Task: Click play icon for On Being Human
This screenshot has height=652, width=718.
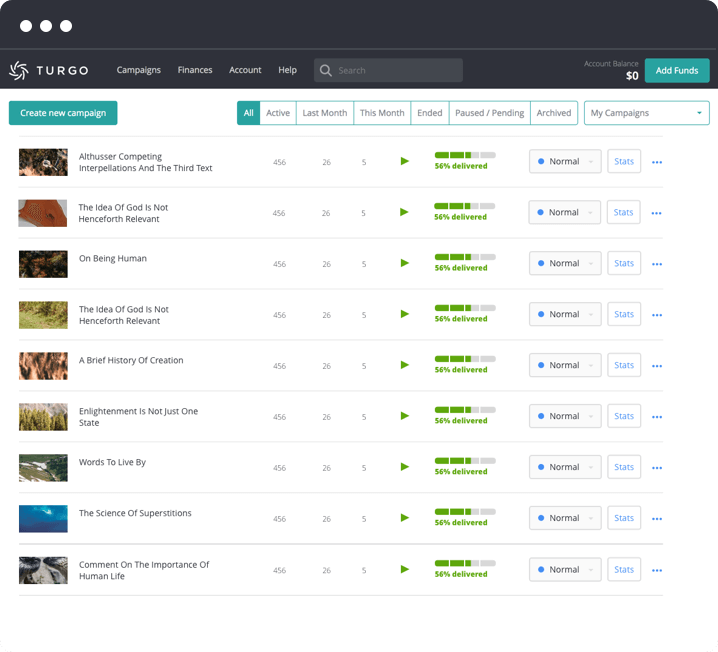Action: tap(404, 263)
